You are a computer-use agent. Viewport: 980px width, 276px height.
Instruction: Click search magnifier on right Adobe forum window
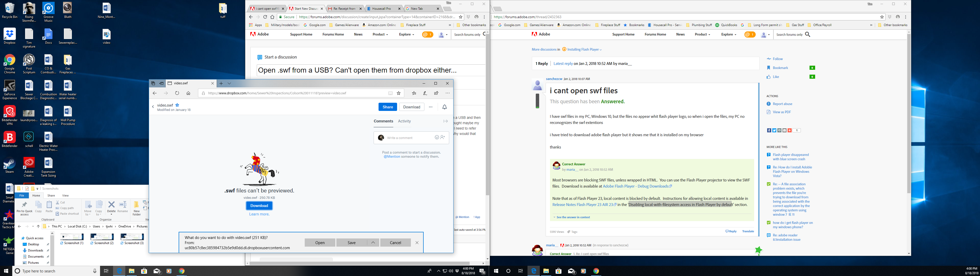[808, 34]
